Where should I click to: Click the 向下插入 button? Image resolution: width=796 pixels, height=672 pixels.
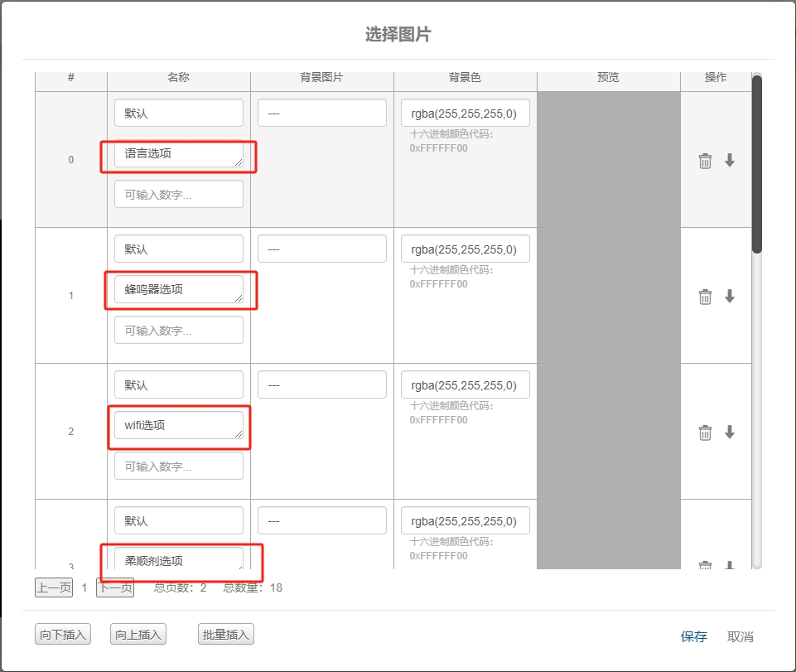point(63,635)
